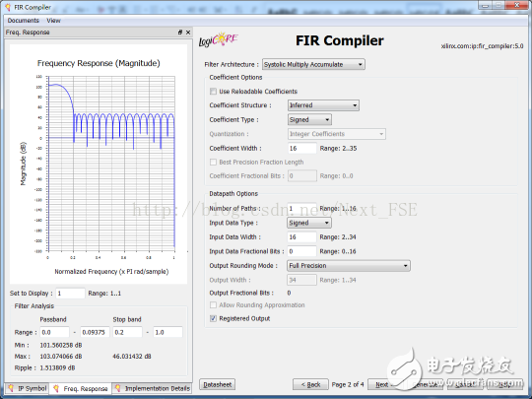Switch to the Freq. Response tab

[x=81, y=388]
